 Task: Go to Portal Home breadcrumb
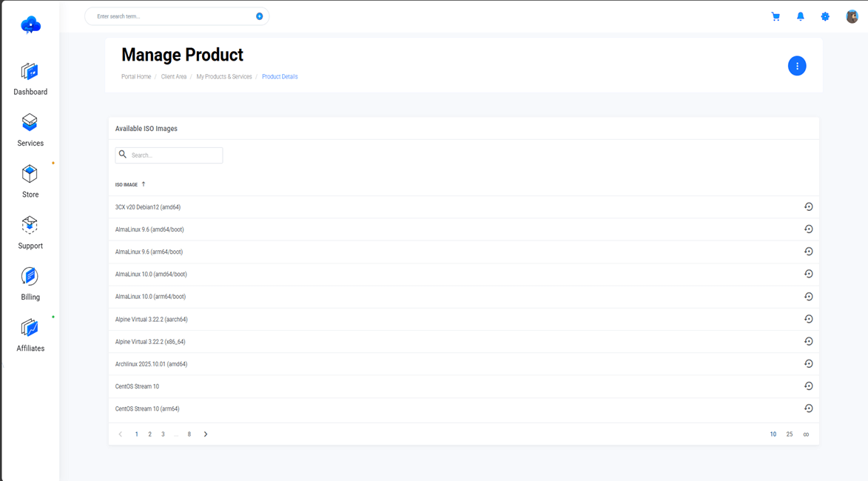[x=136, y=77]
